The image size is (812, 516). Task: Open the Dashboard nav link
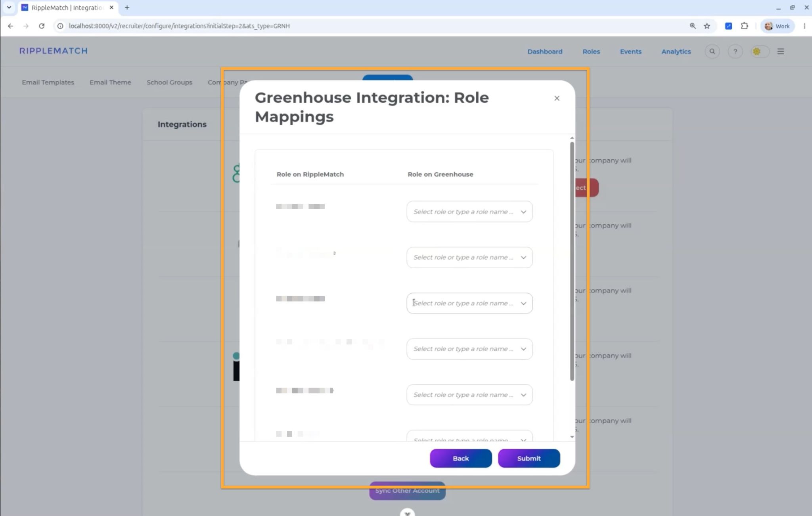click(545, 52)
